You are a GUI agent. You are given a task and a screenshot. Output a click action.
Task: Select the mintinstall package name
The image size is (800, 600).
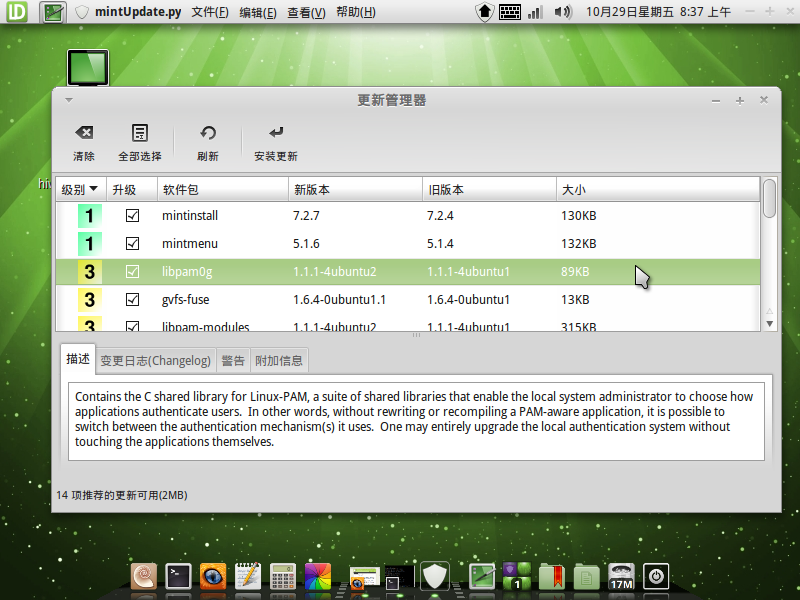click(190, 216)
